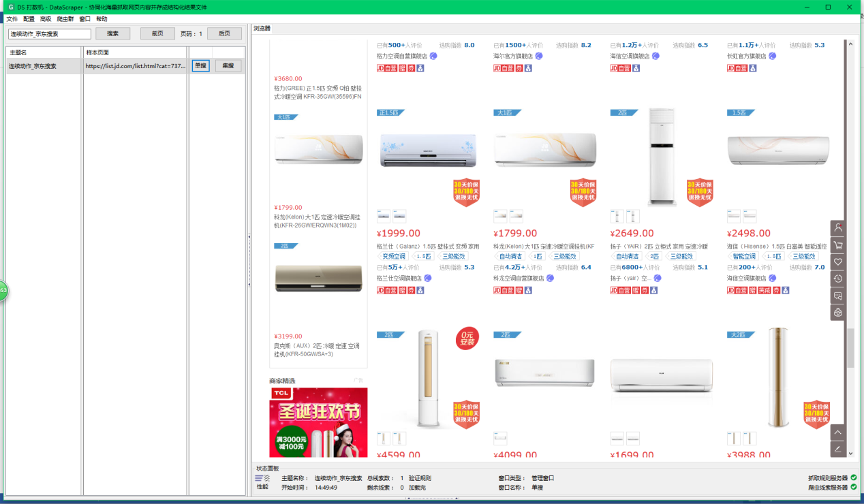Select the 浏览器 tab
Screen dimensions: 864x504
coord(262,29)
